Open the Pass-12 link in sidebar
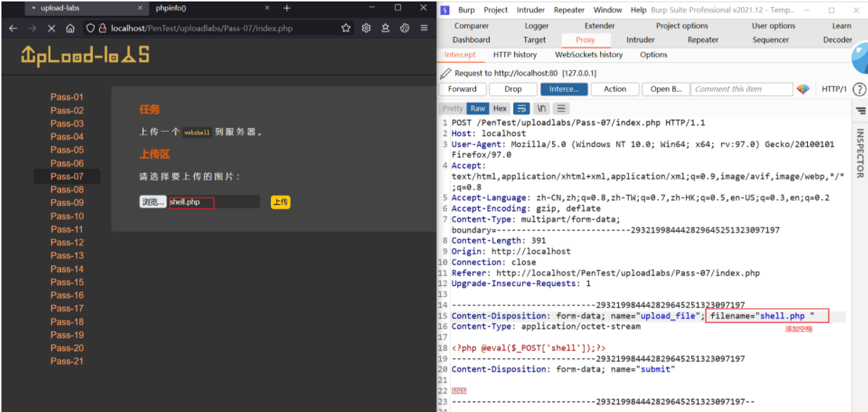868x412 pixels. click(67, 243)
